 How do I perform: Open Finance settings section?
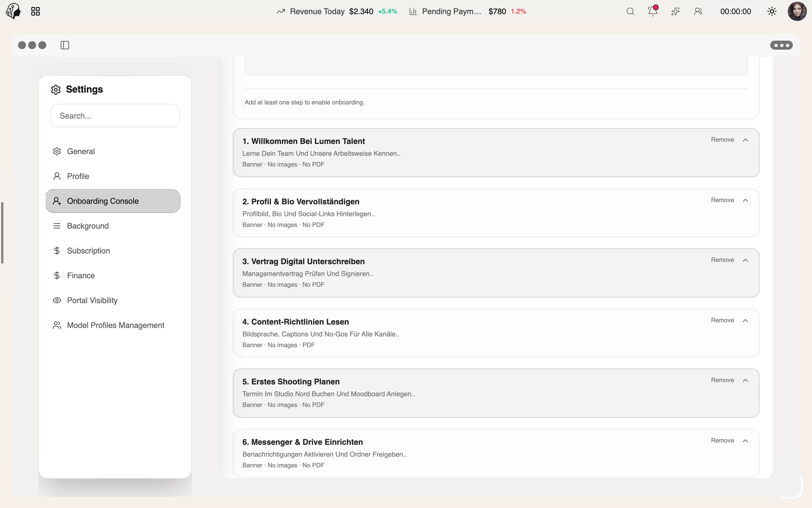pyautogui.click(x=113, y=275)
